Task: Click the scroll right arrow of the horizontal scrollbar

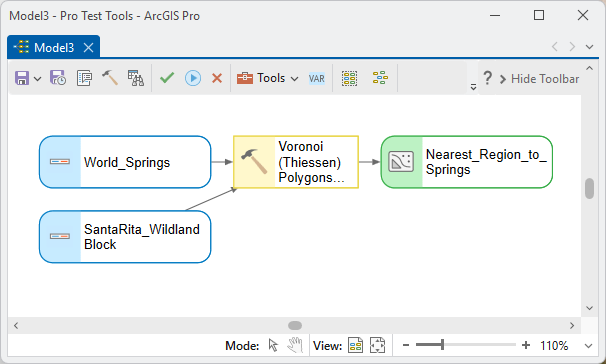Action: click(572, 325)
